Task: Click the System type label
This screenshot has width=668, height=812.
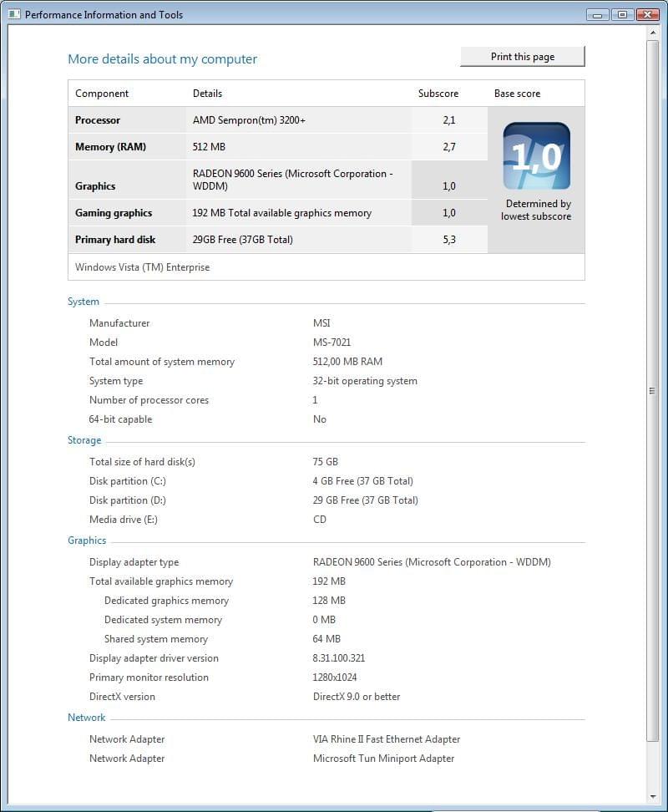Action: [x=116, y=381]
